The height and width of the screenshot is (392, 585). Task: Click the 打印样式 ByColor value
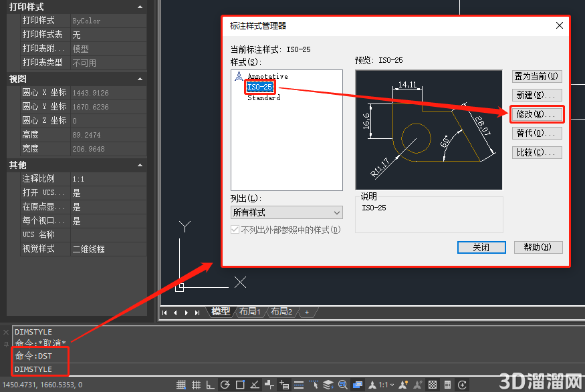coord(108,21)
